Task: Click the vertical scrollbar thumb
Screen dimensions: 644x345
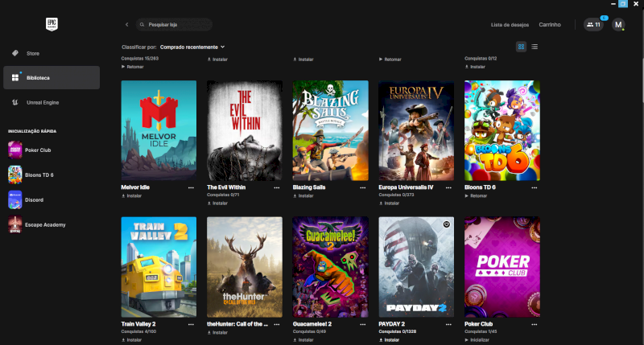Action: [x=642, y=80]
